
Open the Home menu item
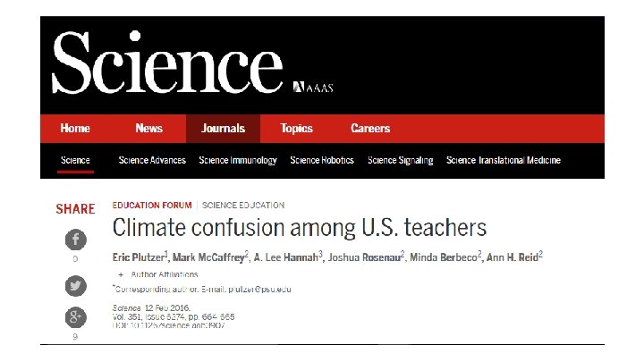(x=75, y=129)
